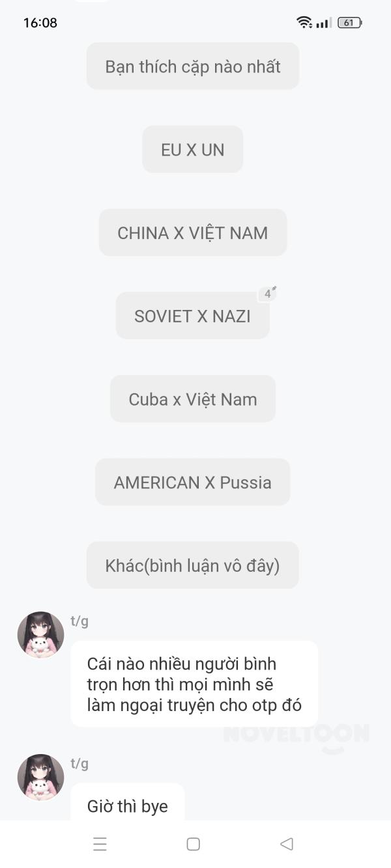Tap the 16:08 clock in status bar
The width and height of the screenshot is (391, 868).
[40, 23]
